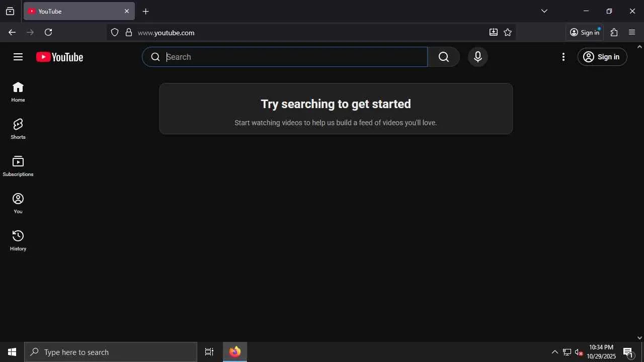Open a new browser tab
The image size is (644, 362).
(146, 11)
